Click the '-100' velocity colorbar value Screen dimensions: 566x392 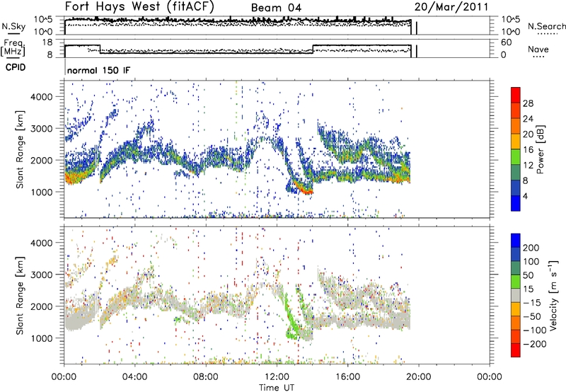535,330
